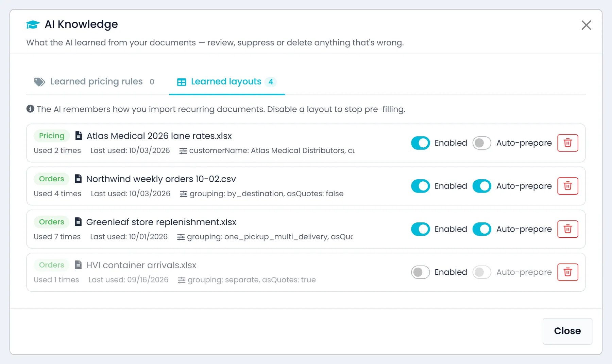612x364 pixels.
Task: Click the text 'Last used: 09/16/2026'
Action: [129, 280]
